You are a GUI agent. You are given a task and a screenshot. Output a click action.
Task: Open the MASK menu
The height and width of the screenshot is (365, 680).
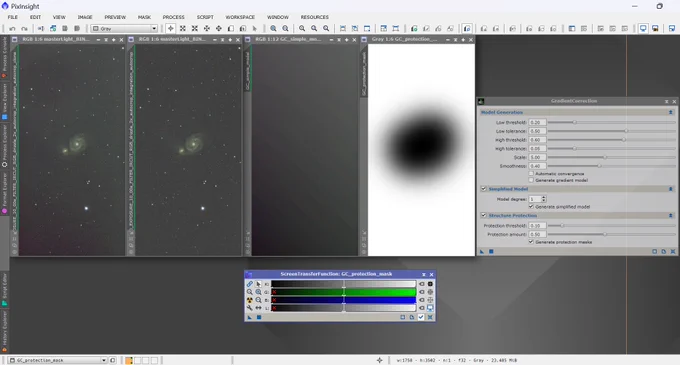pos(144,17)
